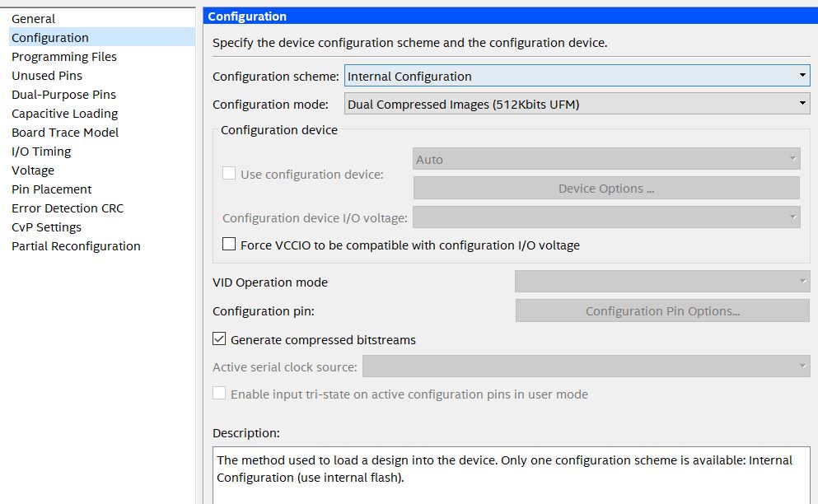818x504 pixels.
Task: Click Configuration Pin Options button
Action: [x=662, y=310]
